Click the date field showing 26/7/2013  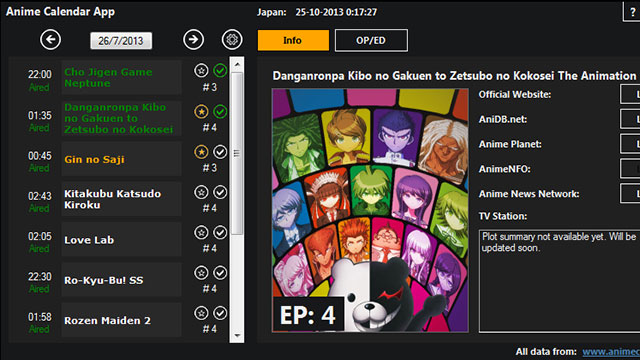coord(121,41)
